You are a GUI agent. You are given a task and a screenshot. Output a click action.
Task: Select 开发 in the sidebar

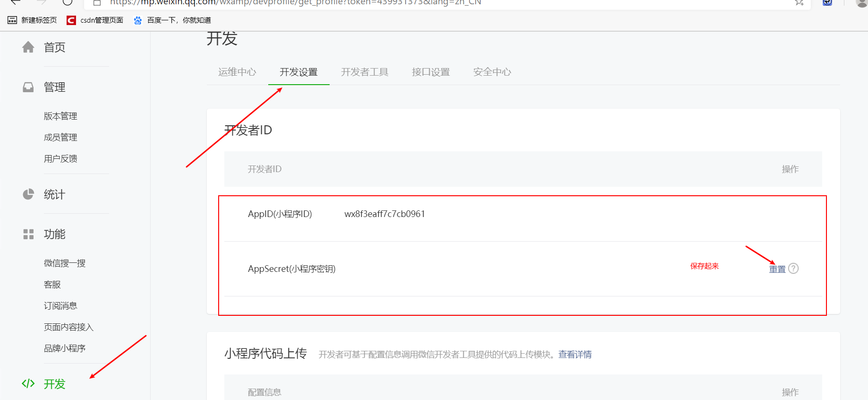tap(55, 383)
